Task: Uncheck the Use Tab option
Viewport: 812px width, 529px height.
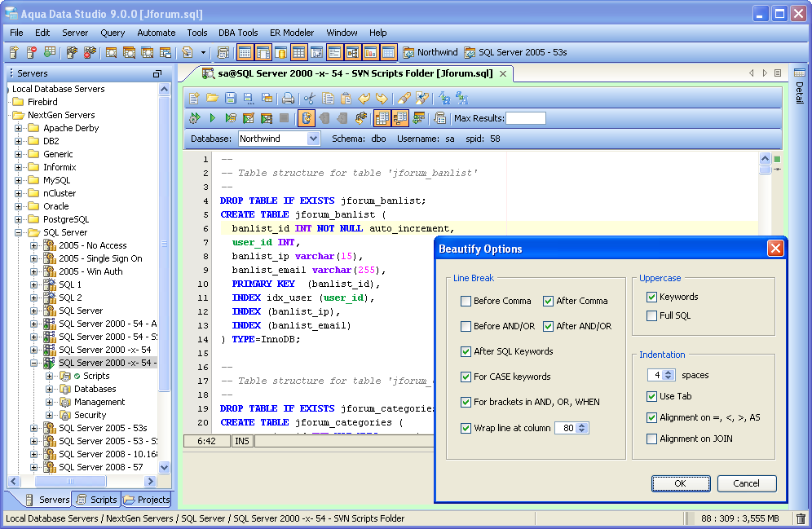Action: tap(652, 396)
